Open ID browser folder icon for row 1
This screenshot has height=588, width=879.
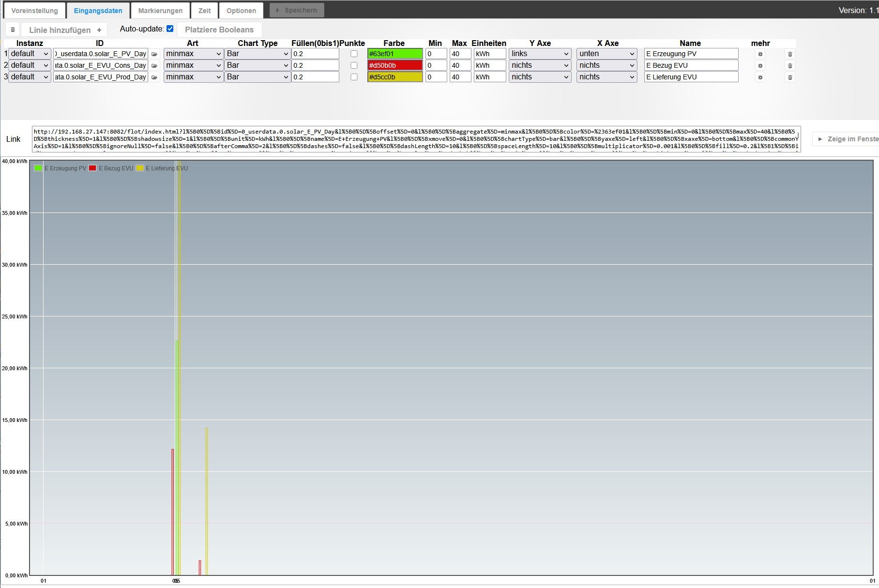tap(154, 54)
